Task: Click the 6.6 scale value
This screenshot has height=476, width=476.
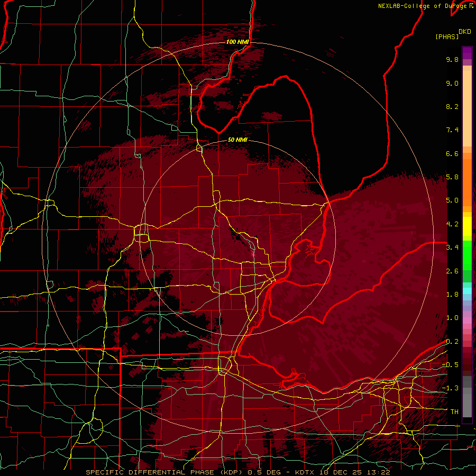Action: [x=452, y=153]
